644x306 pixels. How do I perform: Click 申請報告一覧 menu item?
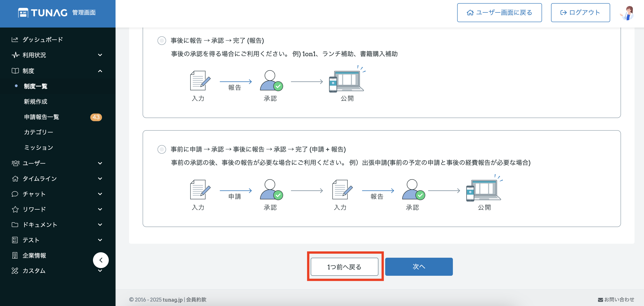42,117
